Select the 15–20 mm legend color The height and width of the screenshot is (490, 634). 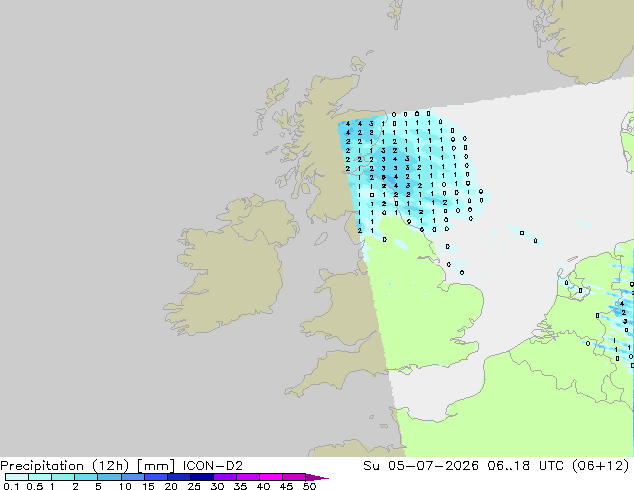tap(156, 477)
